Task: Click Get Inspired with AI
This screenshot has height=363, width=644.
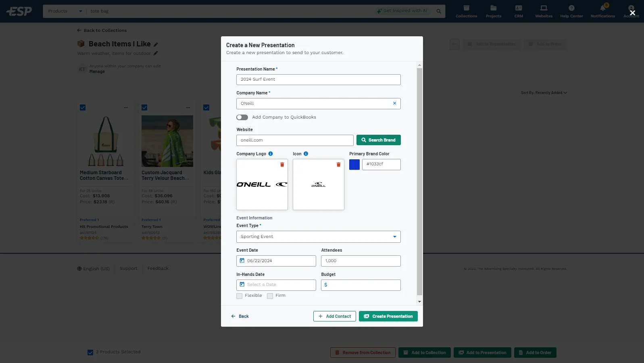Action: pyautogui.click(x=402, y=11)
